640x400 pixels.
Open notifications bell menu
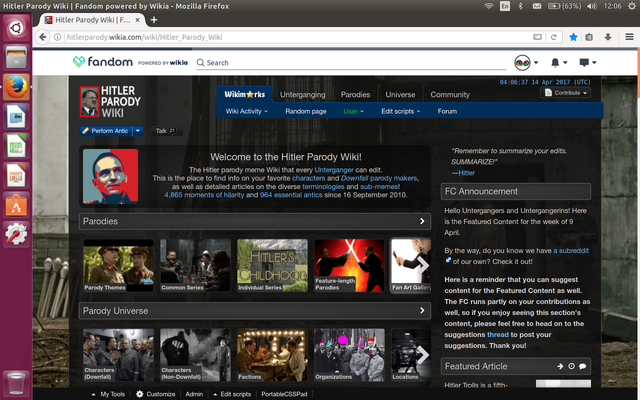pyautogui.click(x=559, y=62)
